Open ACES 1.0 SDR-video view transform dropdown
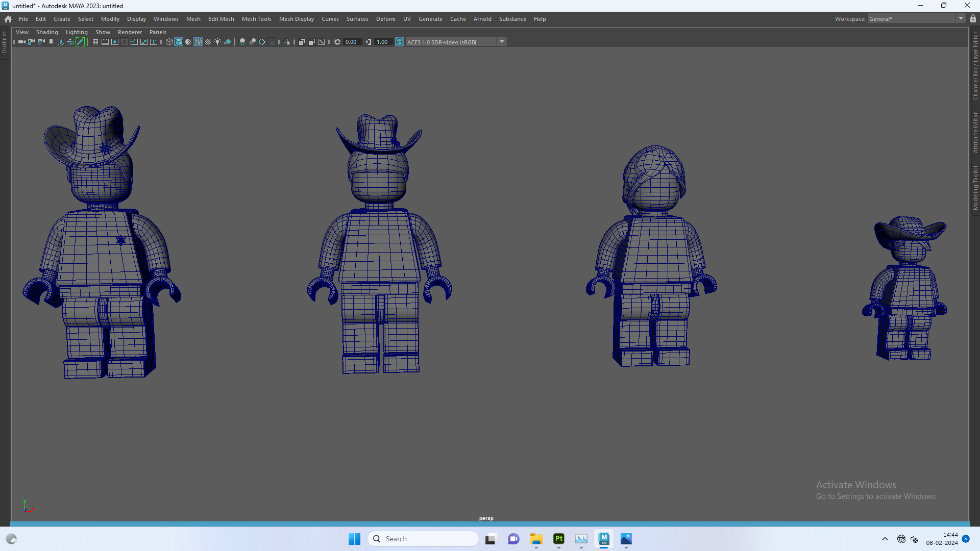Image resolution: width=980 pixels, height=551 pixels. pyautogui.click(x=456, y=42)
